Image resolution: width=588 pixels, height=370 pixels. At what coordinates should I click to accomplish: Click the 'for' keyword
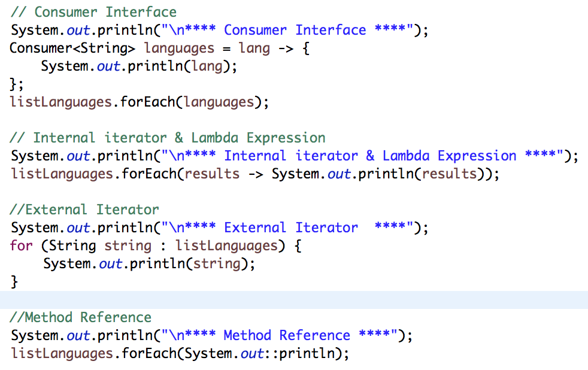pos(18,245)
